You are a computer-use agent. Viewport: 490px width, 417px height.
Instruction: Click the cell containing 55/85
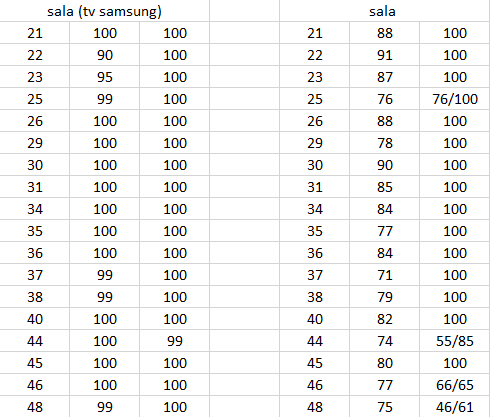click(455, 341)
